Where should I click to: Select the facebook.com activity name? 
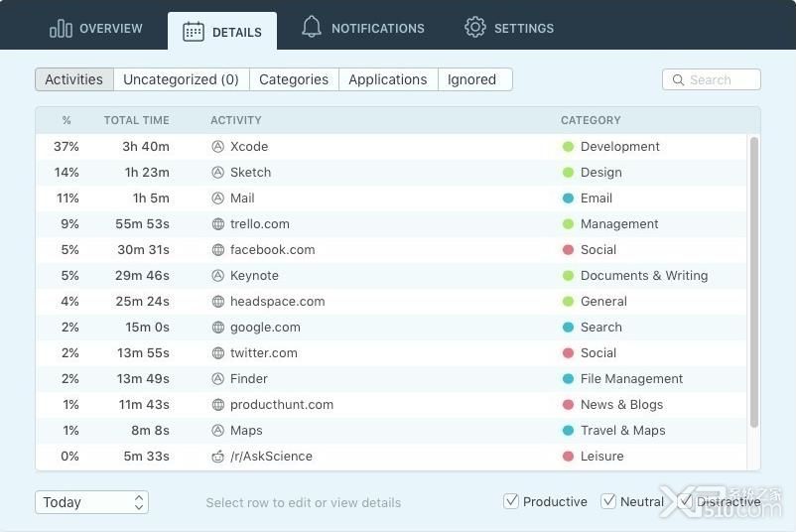coord(273,250)
